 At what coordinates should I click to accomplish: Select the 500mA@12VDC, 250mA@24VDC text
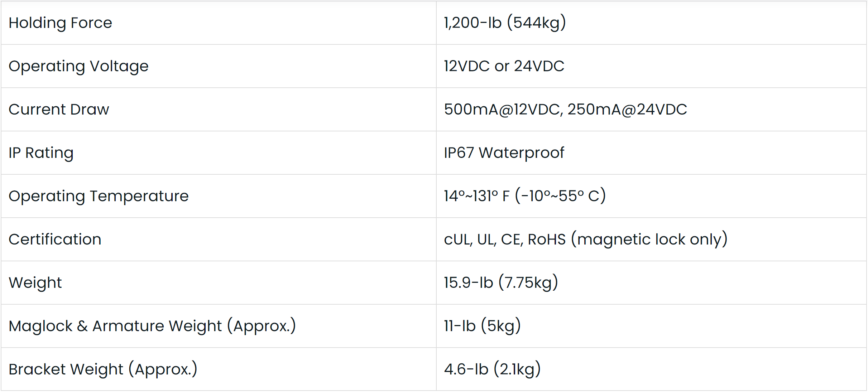click(x=565, y=110)
